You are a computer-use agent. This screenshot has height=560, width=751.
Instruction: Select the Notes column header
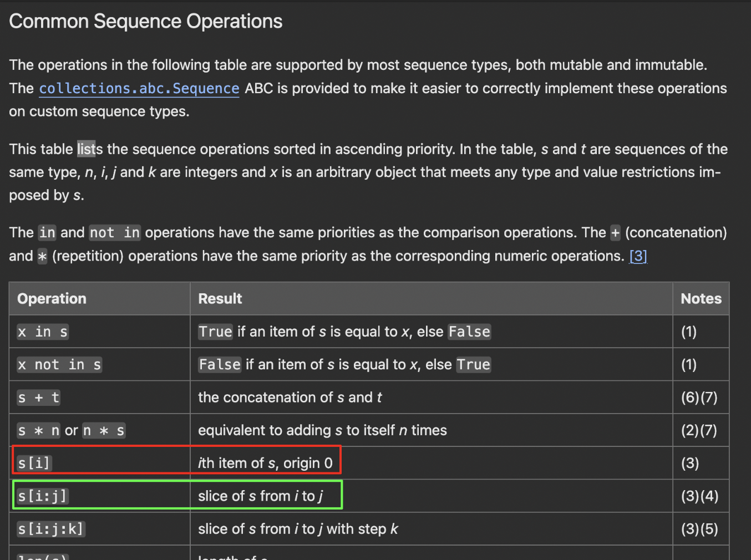click(701, 298)
